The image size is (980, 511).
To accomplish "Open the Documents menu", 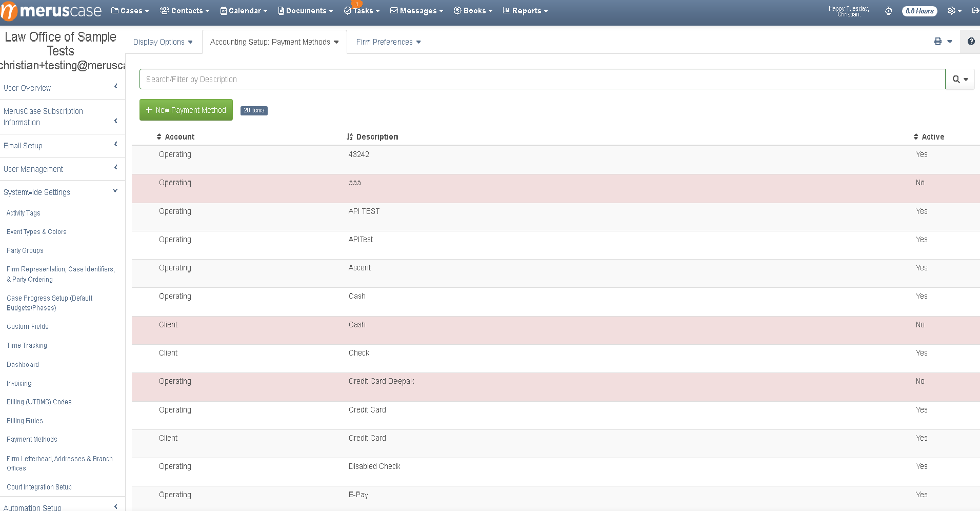I will 305,11.
